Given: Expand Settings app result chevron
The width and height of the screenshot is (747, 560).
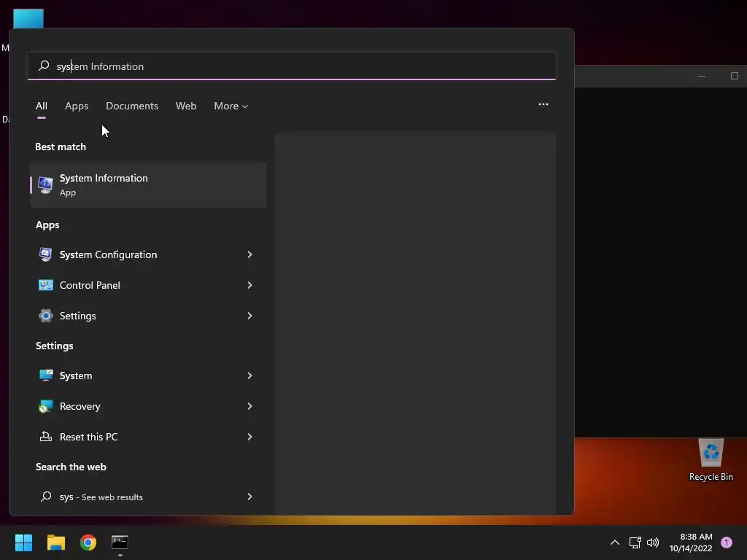Looking at the screenshot, I should [249, 316].
